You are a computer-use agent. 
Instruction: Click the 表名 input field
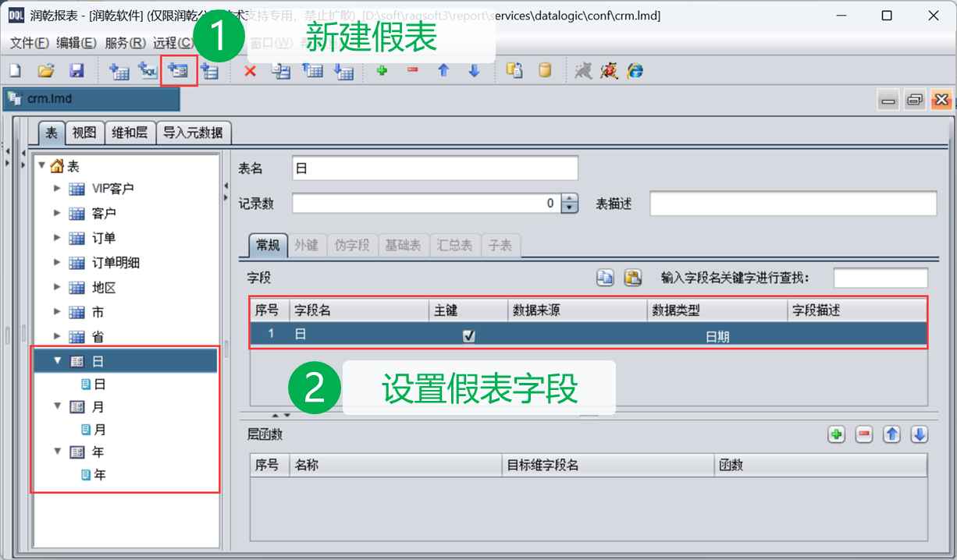pyautogui.click(x=435, y=168)
